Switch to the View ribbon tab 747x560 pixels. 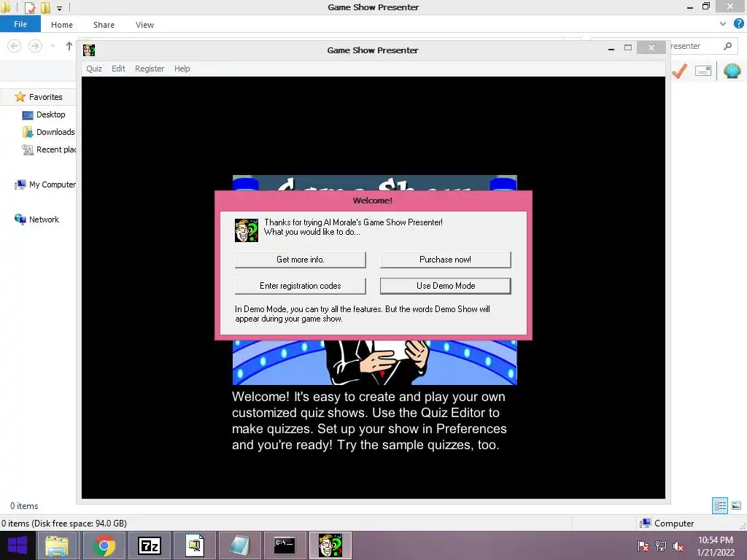click(x=144, y=25)
